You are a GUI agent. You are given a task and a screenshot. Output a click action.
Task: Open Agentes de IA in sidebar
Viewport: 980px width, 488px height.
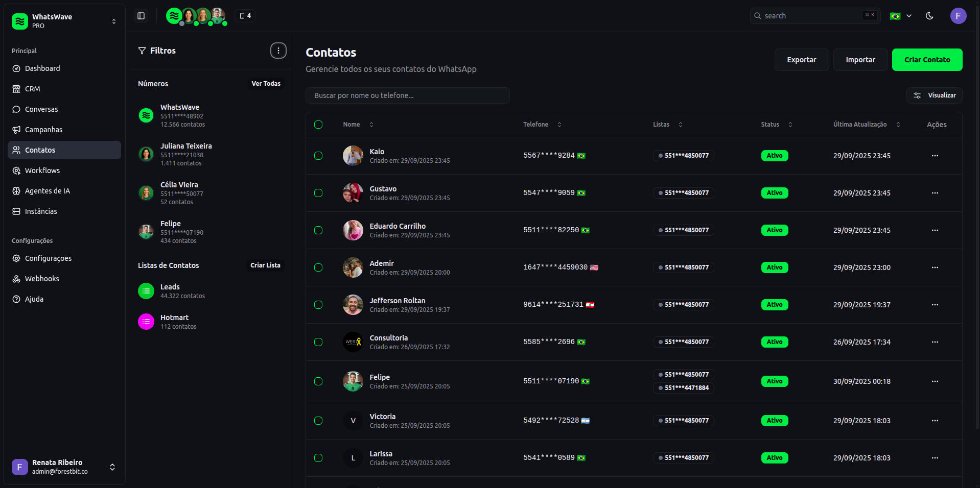64,191
